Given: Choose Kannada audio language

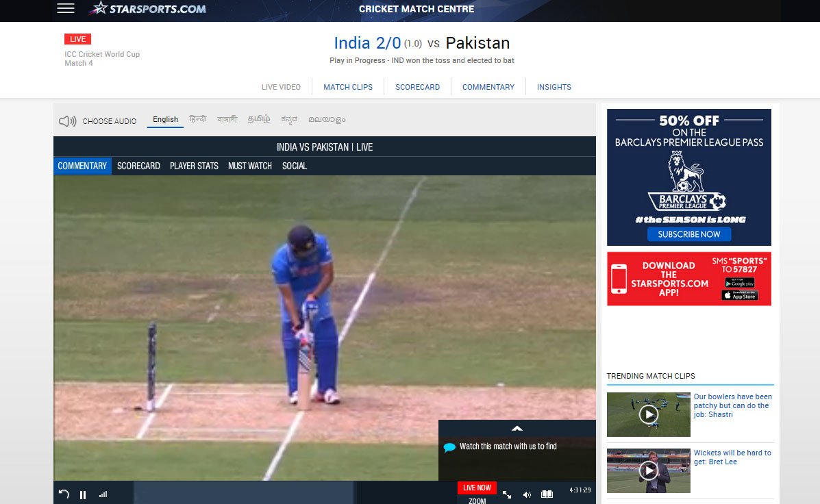Looking at the screenshot, I should pyautogui.click(x=289, y=119).
